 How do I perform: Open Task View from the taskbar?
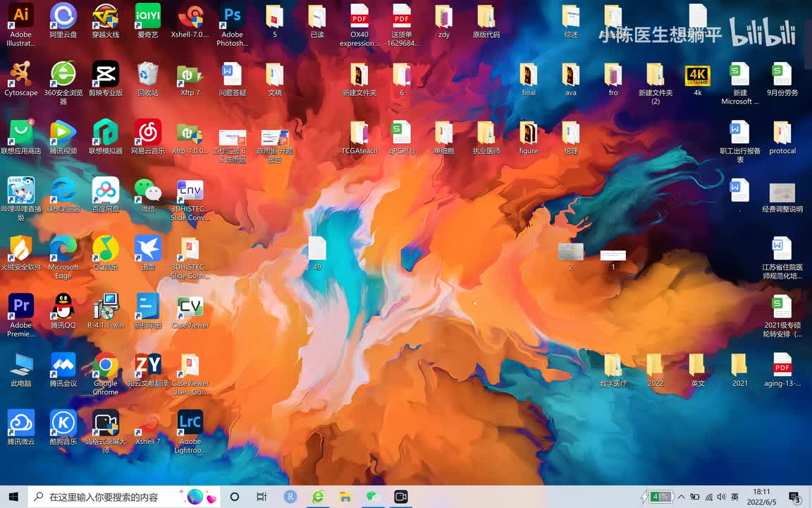[262, 497]
